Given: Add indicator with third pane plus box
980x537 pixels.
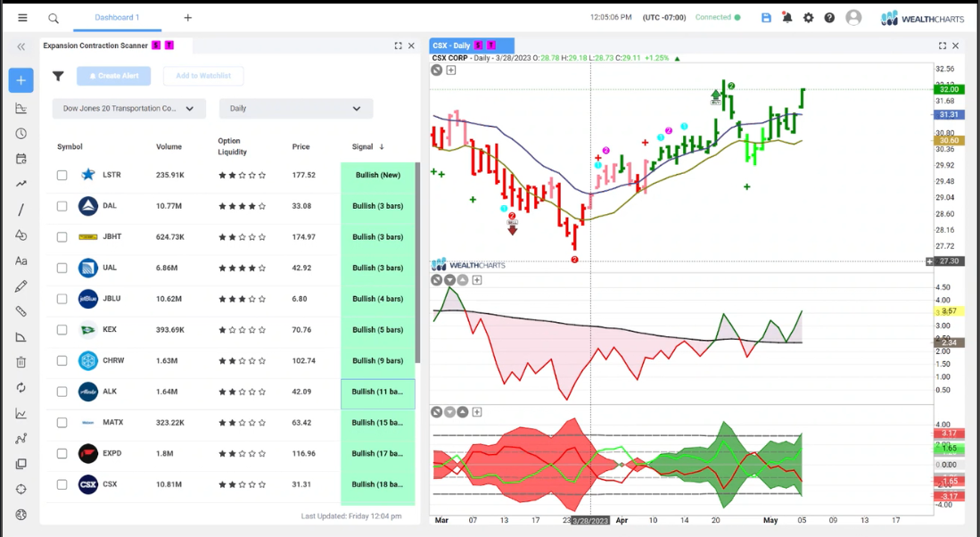Looking at the screenshot, I should 477,412.
